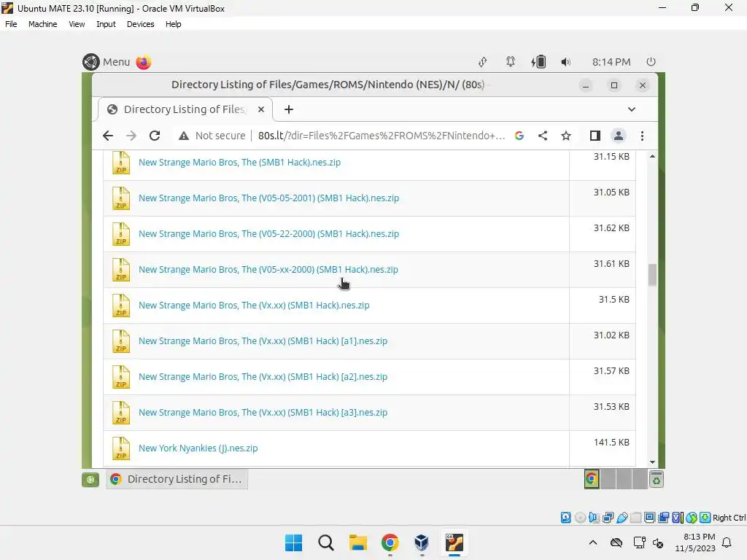Click the Windows Start button
This screenshot has height=560, width=747.
point(293,542)
